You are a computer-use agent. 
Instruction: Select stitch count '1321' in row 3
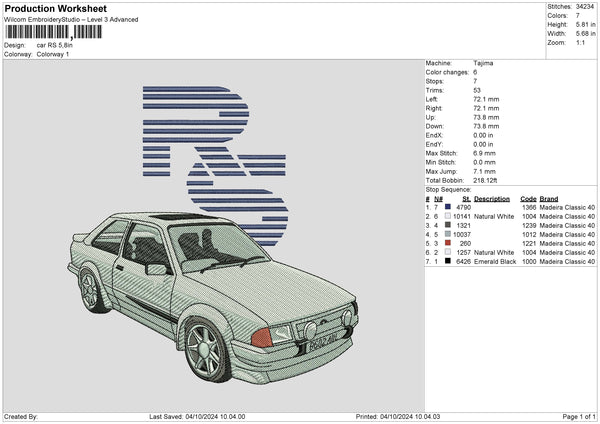pos(464,225)
